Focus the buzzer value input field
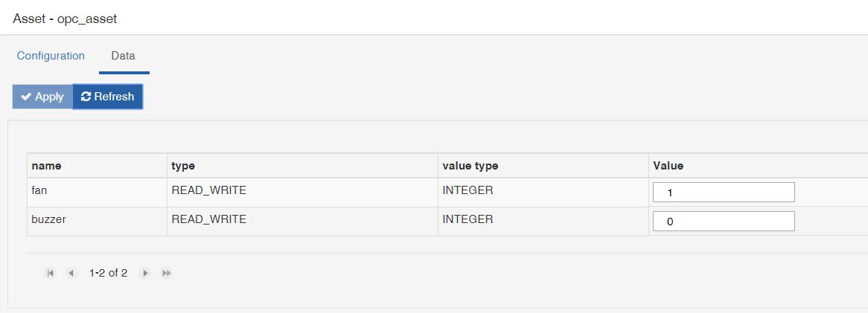 tap(724, 222)
